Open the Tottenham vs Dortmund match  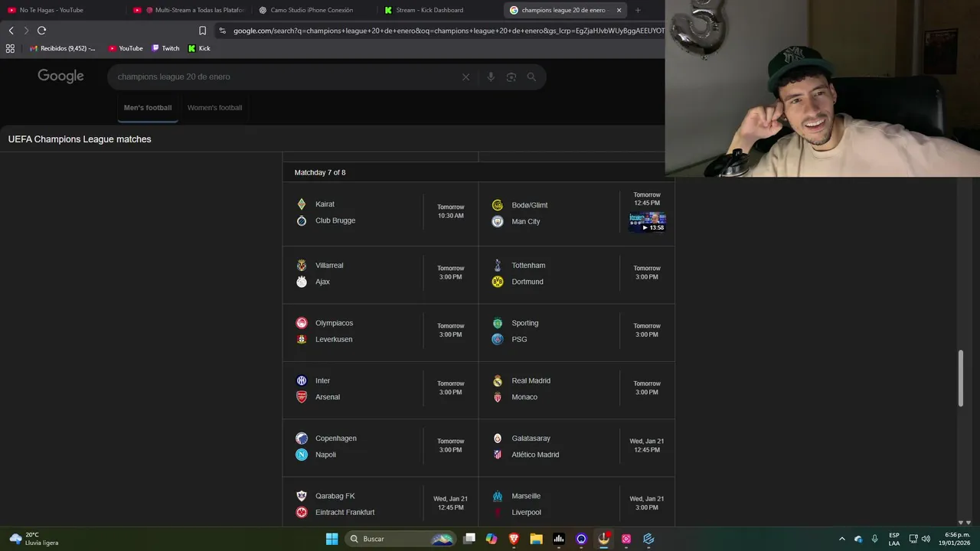[x=577, y=273]
